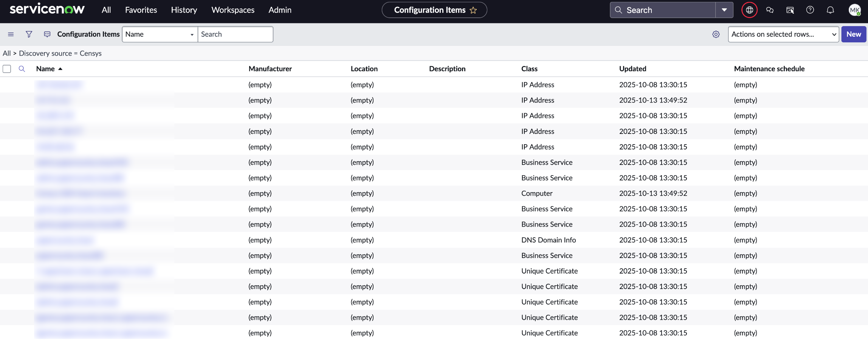Click the column search magnifier icon
This screenshot has width=868, height=342.
[x=22, y=69]
